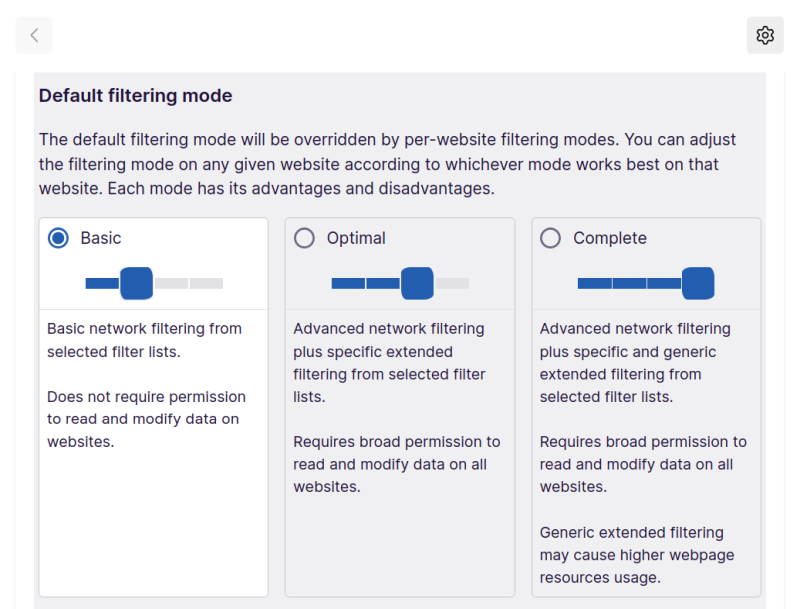Image resolution: width=800 pixels, height=609 pixels.
Task: Click the "Optimal" mode label text
Action: tap(356, 238)
